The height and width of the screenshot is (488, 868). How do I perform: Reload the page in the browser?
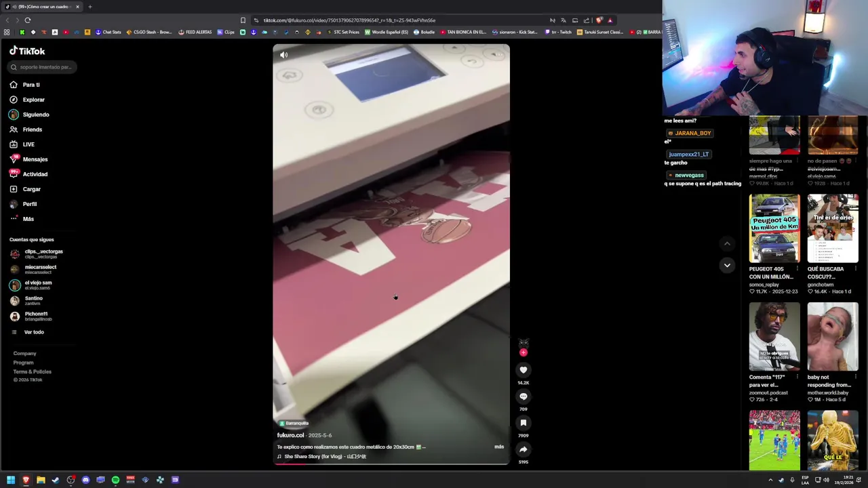pos(28,20)
